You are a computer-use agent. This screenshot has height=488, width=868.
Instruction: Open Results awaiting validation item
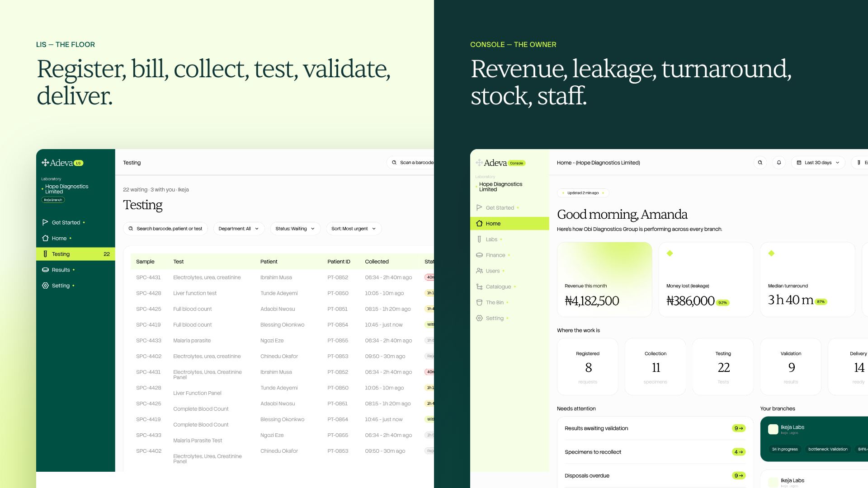(x=655, y=428)
